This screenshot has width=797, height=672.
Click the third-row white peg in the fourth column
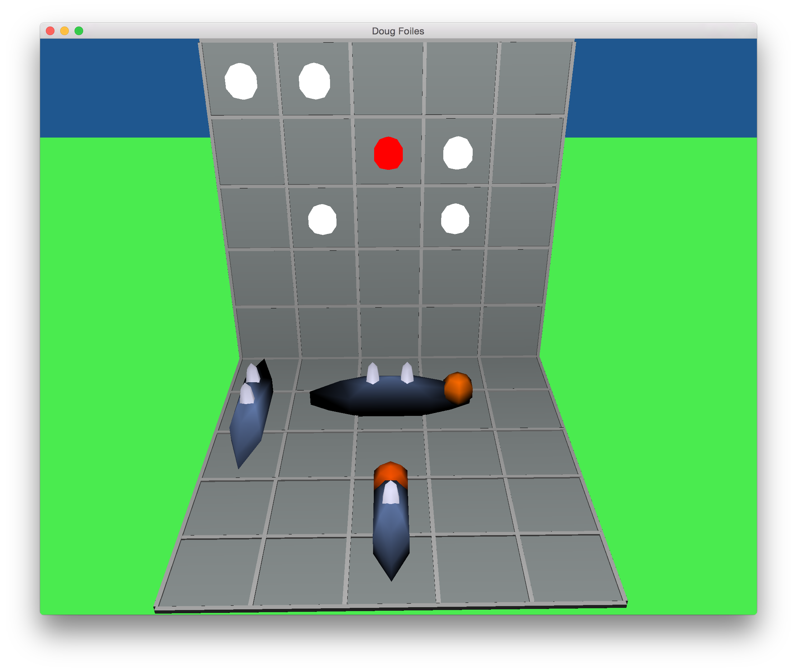[x=455, y=219]
